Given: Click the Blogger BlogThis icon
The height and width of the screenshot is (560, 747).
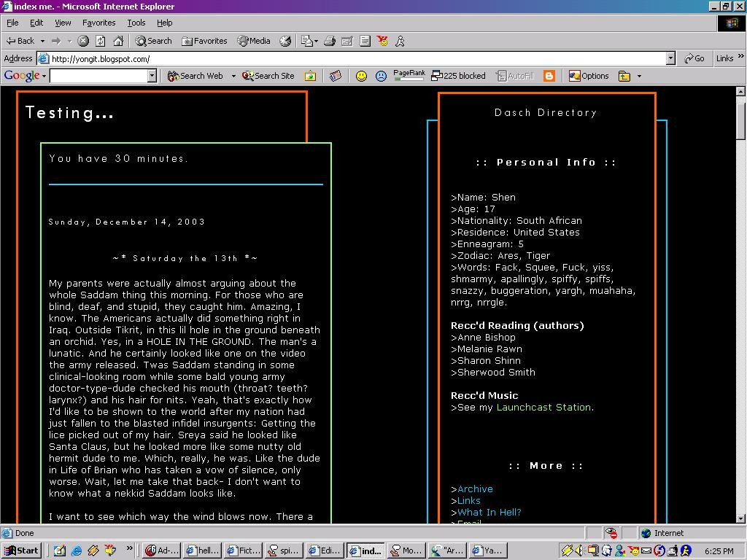Looking at the screenshot, I should pyautogui.click(x=549, y=76).
